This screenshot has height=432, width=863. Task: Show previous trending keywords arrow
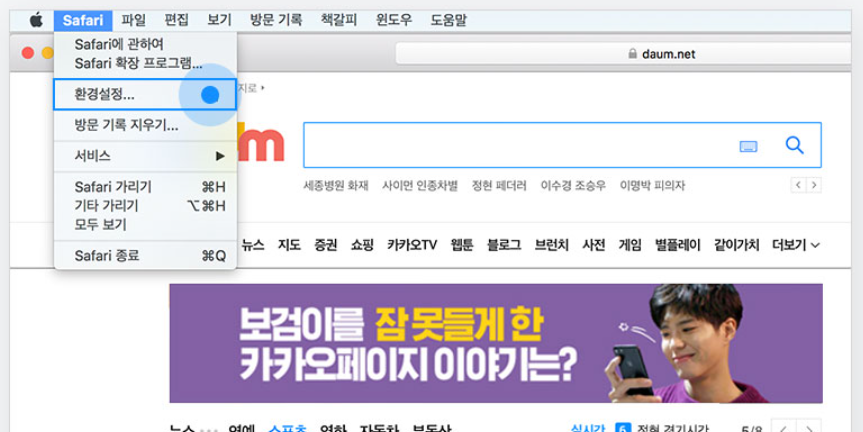799,185
